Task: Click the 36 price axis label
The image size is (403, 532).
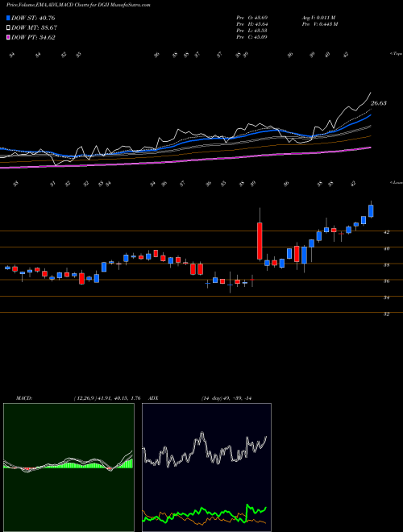Action: (386, 281)
